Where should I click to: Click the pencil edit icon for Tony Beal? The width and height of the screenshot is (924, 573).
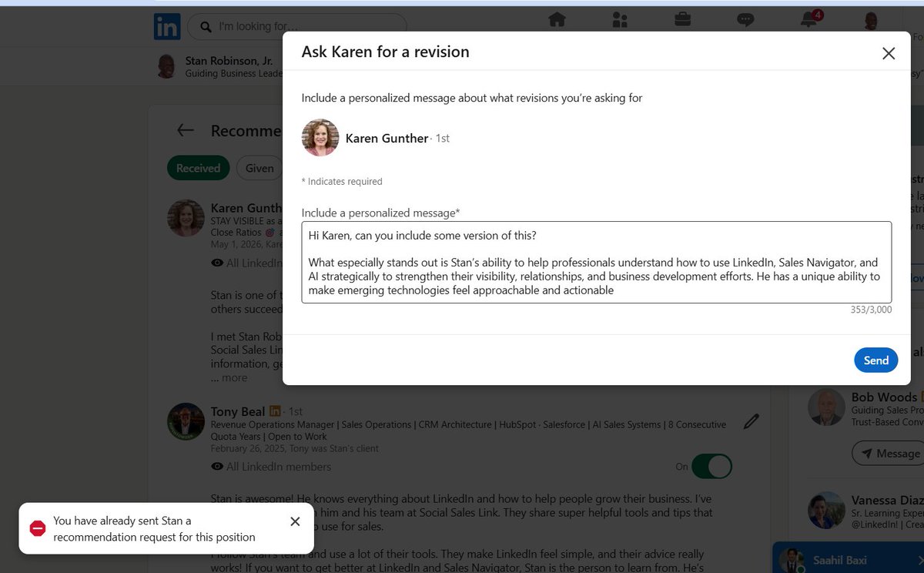752,421
